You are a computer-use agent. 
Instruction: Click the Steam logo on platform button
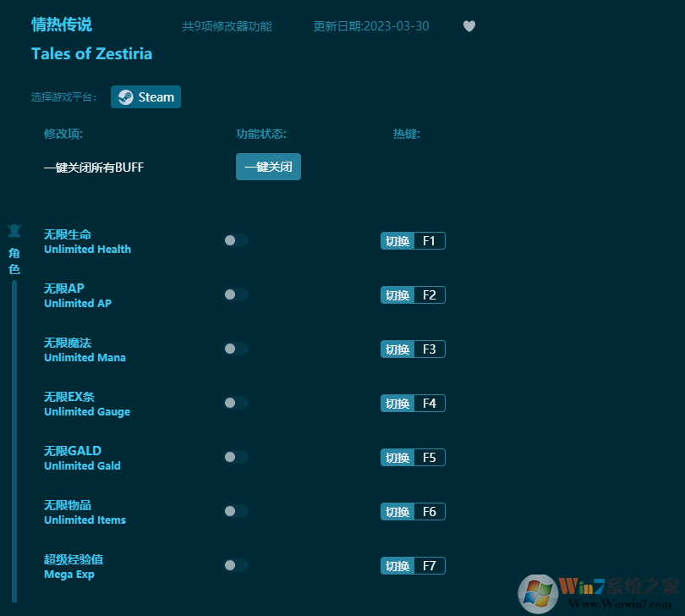click(125, 96)
